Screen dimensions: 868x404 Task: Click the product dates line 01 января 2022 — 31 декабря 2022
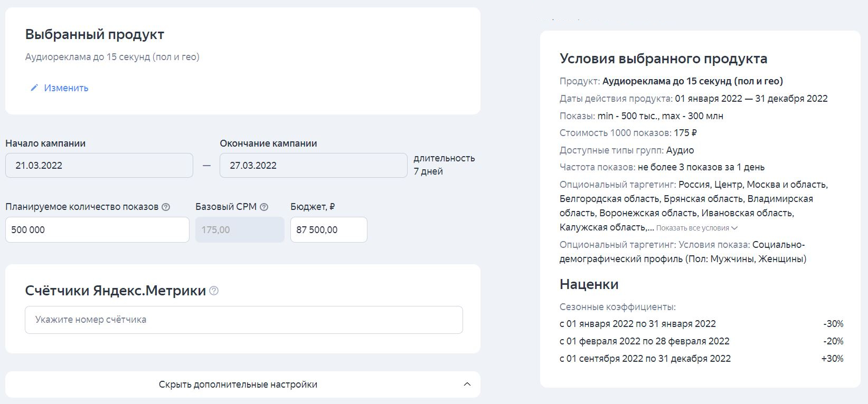click(694, 99)
